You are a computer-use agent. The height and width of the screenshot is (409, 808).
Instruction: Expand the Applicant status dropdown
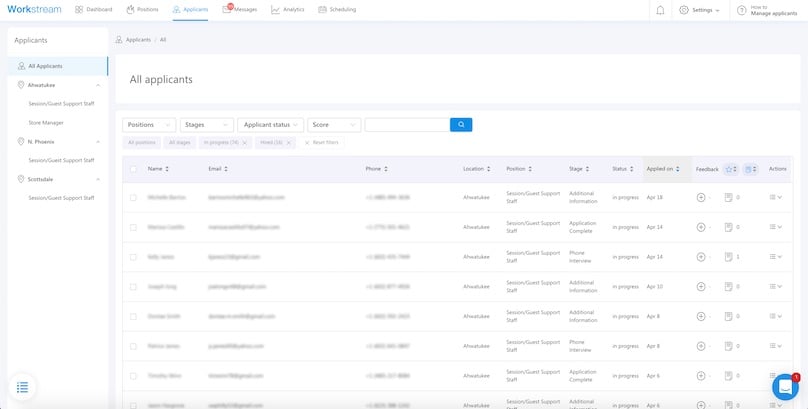[270, 125]
